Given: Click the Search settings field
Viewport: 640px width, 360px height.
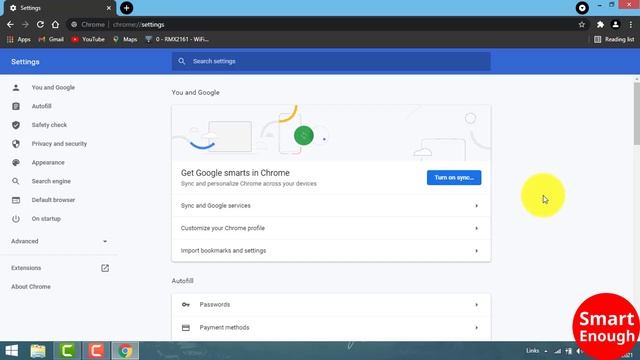Looking at the screenshot, I should pos(331,61).
